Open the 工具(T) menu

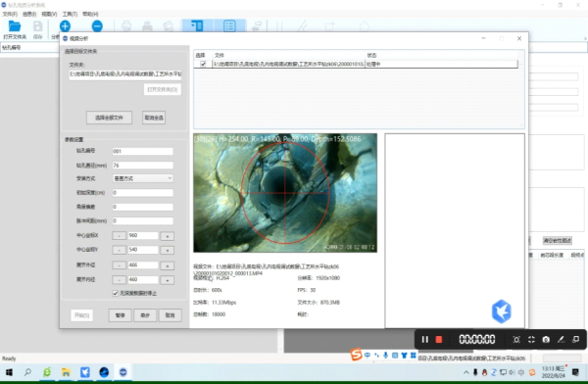70,14
